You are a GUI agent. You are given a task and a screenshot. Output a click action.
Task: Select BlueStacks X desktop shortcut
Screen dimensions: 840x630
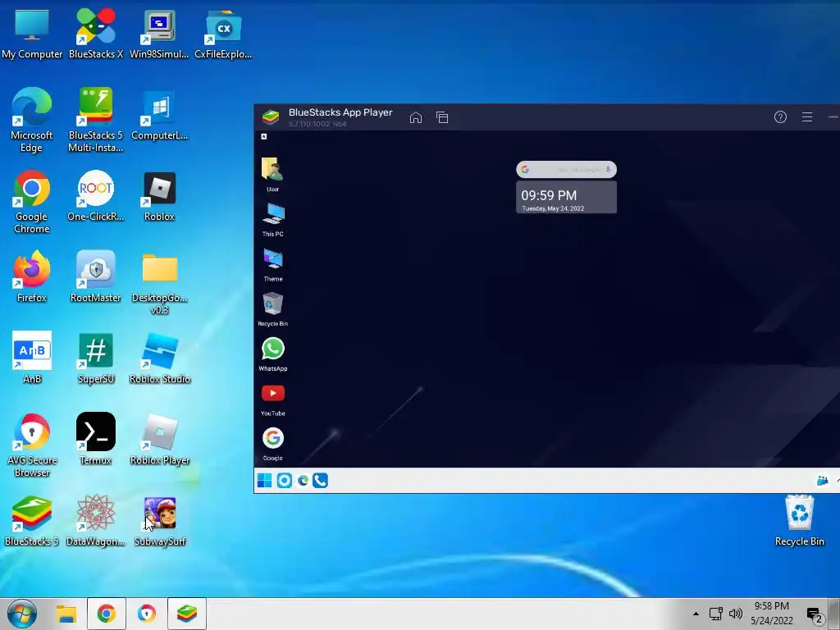click(x=96, y=34)
